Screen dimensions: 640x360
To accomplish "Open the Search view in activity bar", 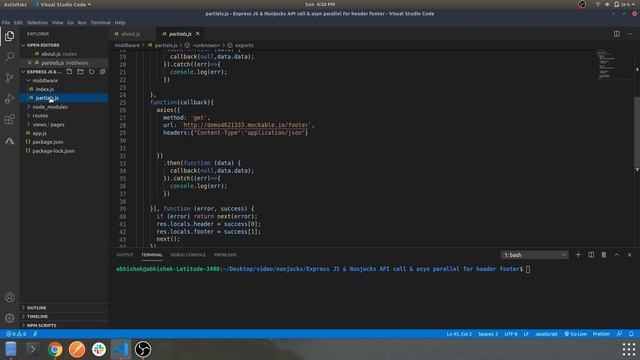I will 9,56.
